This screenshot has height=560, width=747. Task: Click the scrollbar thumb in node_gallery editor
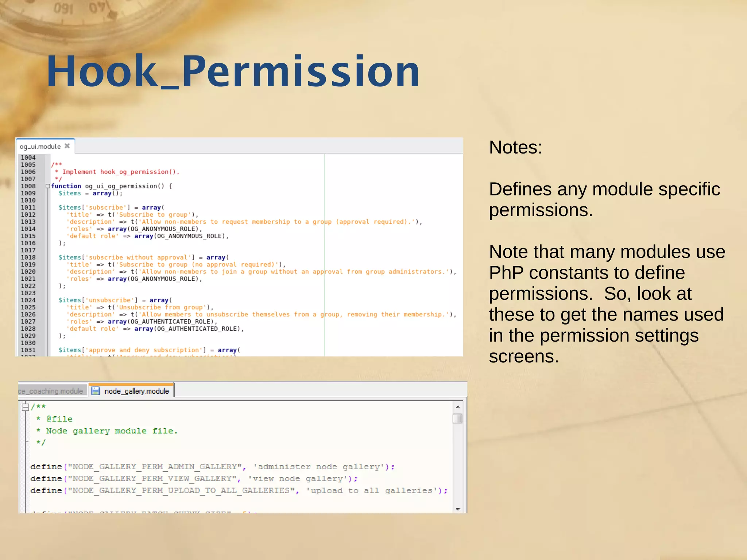click(457, 419)
